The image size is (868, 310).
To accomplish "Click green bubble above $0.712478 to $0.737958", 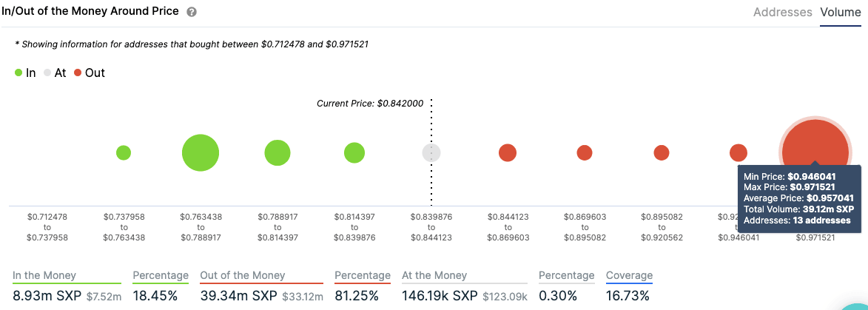I will 124,153.
